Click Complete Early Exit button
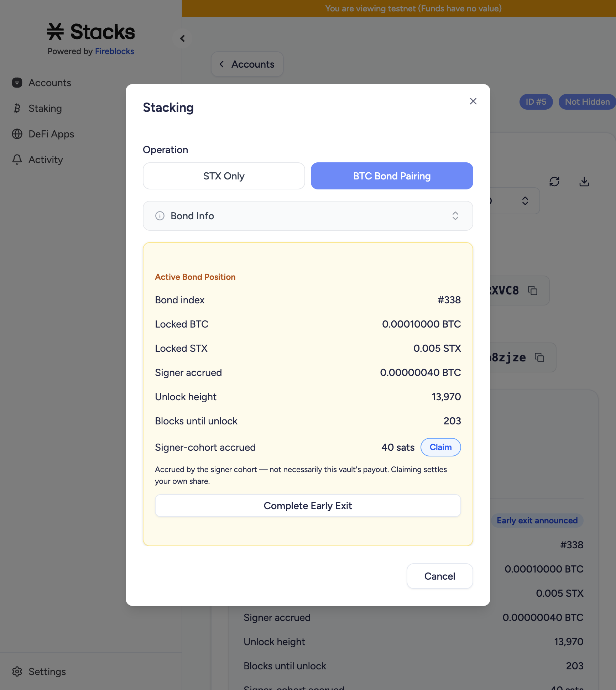This screenshot has height=690, width=616. tap(308, 506)
